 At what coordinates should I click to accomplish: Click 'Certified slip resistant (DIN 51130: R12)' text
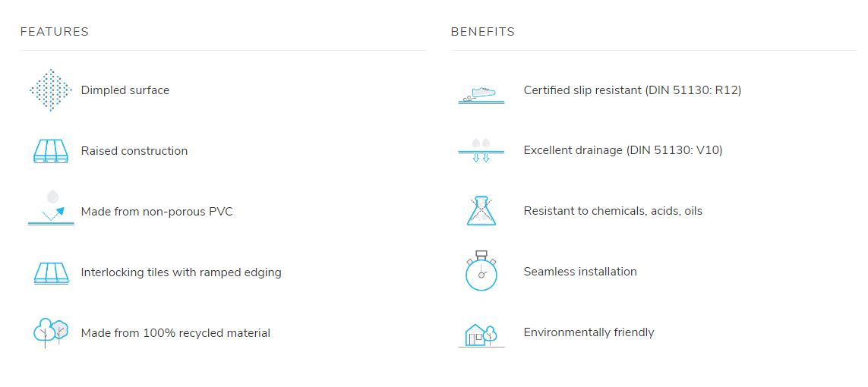632,90
